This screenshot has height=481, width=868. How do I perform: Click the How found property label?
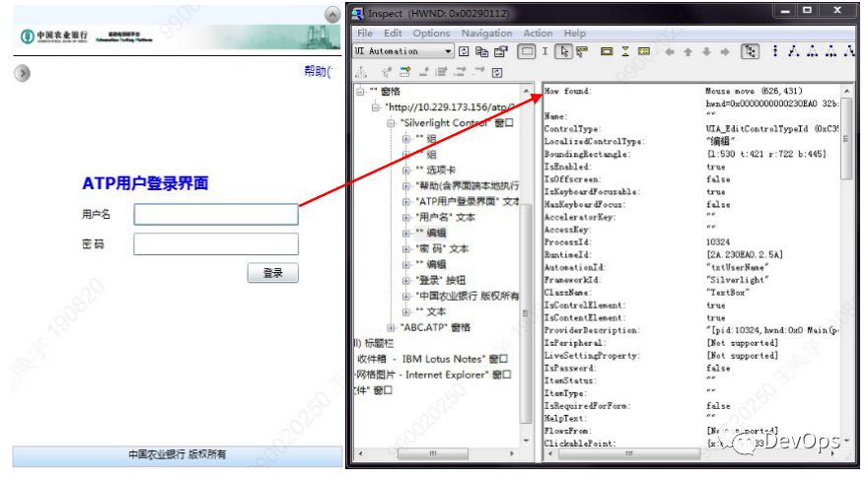click(567, 92)
